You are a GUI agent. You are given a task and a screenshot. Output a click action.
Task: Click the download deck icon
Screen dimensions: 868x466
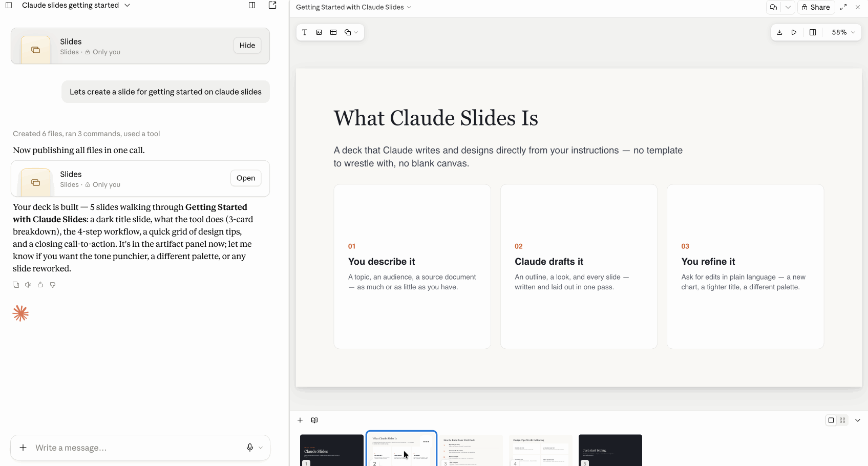coord(779,32)
